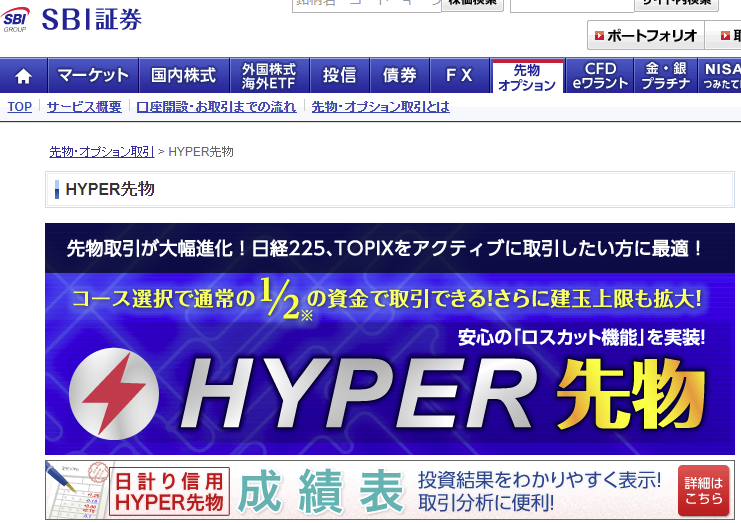This screenshot has height=523, width=741.
Task: Open the 先物オプション tab
Action: [527, 77]
